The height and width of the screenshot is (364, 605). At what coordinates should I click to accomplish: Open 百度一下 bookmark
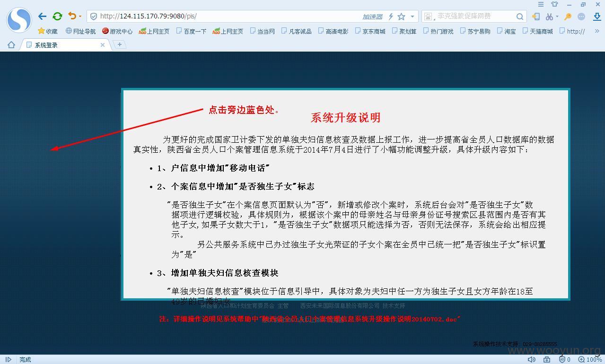tap(191, 31)
